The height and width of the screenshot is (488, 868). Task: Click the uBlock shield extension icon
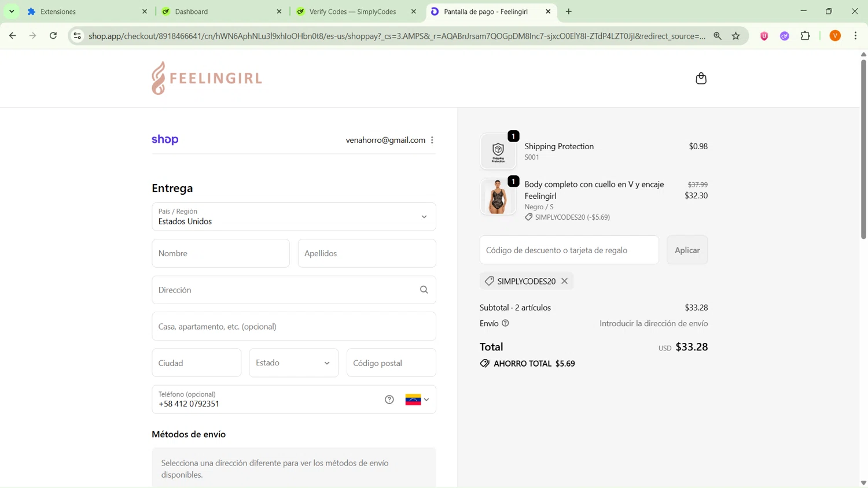pyautogui.click(x=764, y=36)
